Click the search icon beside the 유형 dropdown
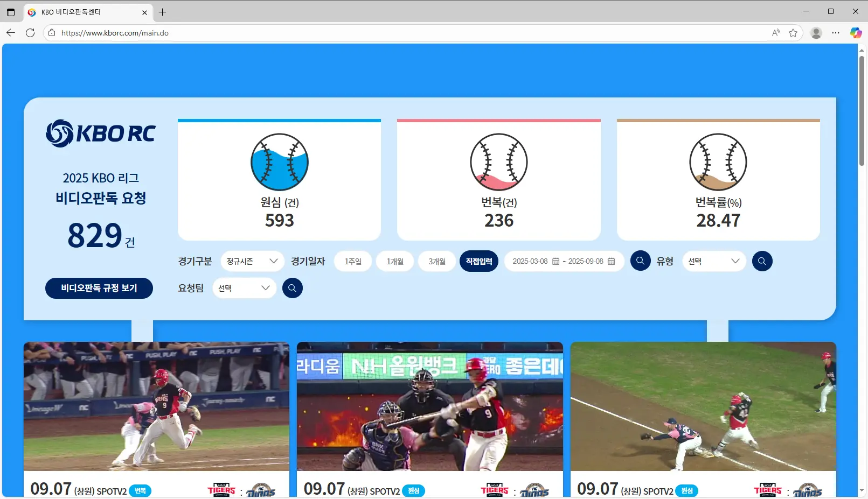Image resolution: width=868 pixels, height=499 pixels. [762, 261]
